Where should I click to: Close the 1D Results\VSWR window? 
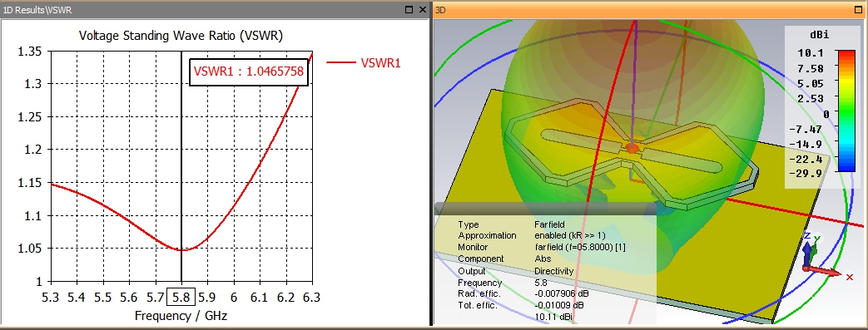pos(423,10)
